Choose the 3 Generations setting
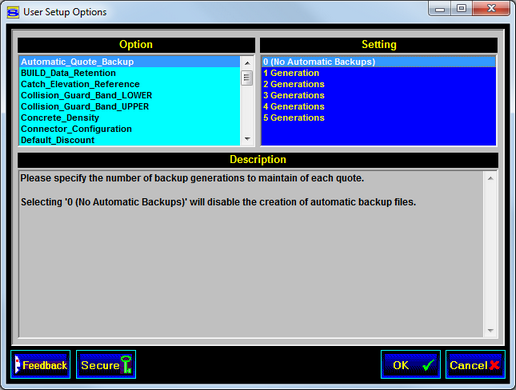 [x=379, y=95]
